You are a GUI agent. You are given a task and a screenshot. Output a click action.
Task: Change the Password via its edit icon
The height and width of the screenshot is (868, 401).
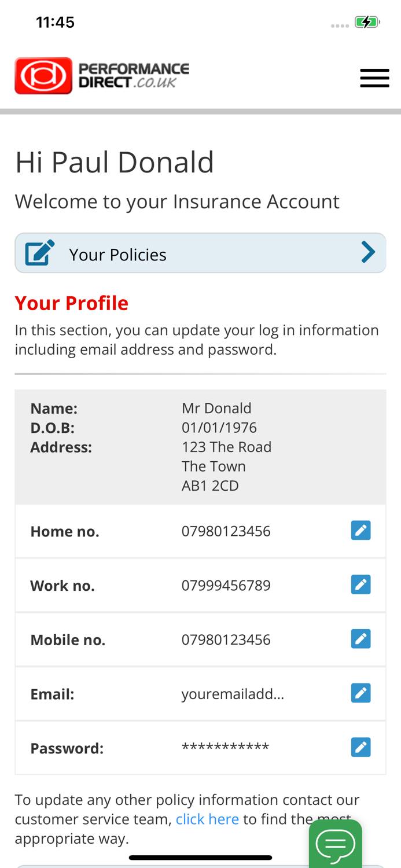(360, 748)
